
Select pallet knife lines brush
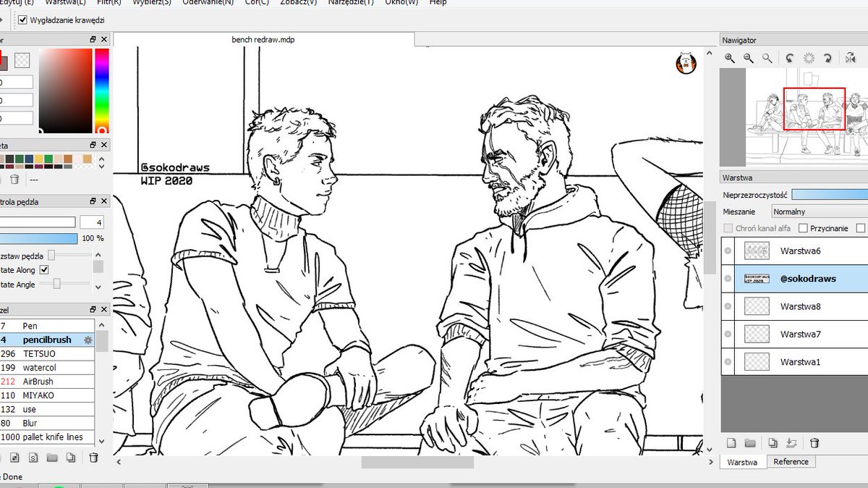pyautogui.click(x=47, y=437)
